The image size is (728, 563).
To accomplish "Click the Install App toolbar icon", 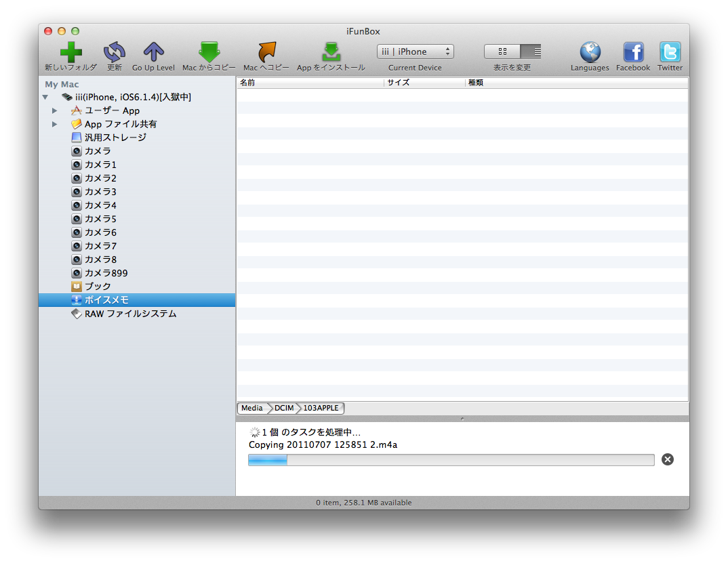I will tap(331, 52).
